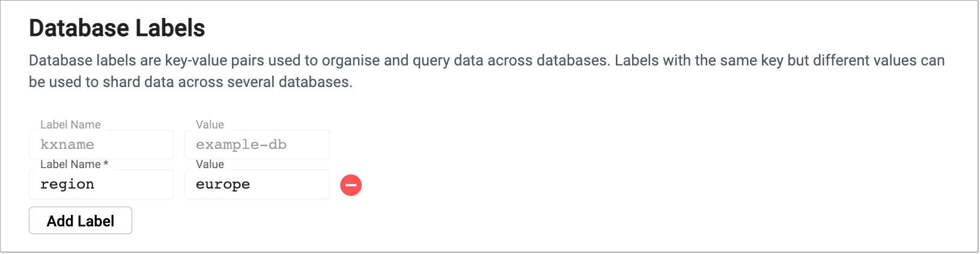Click the disabled example-db Value field
The width and height of the screenshot is (980, 254).
tap(257, 145)
